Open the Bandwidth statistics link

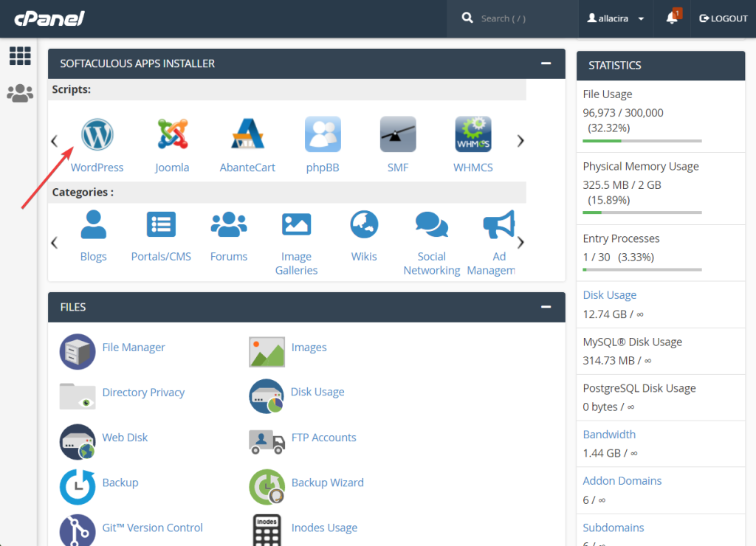coord(609,434)
